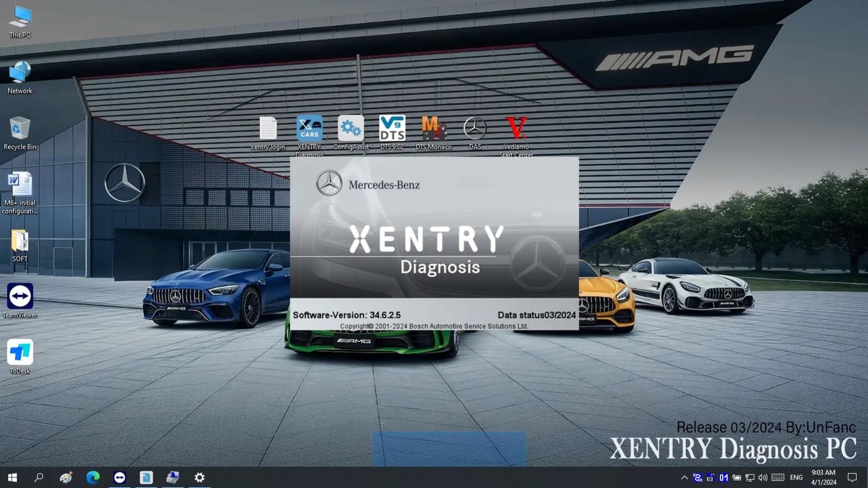868x488 pixels.
Task: Open the SOFT folder on desktop
Action: point(20,246)
